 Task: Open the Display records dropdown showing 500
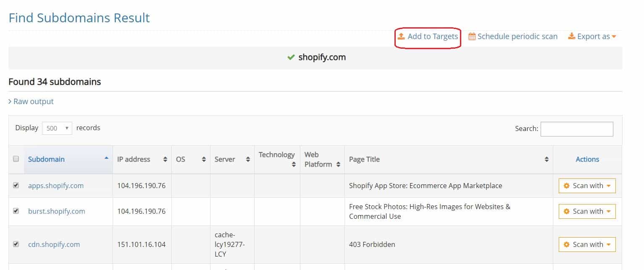(57, 128)
